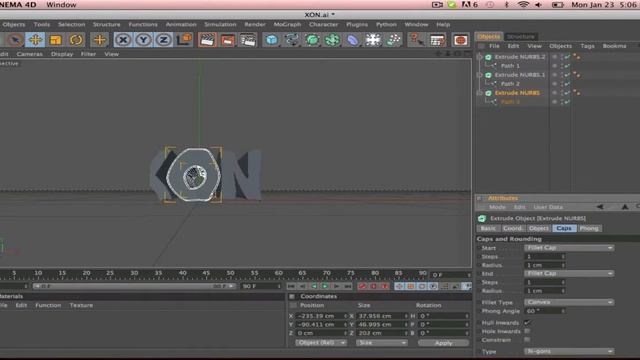The image size is (640, 360).
Task: Open the Wi-Fi menu bar icon
Action: pos(523,5)
